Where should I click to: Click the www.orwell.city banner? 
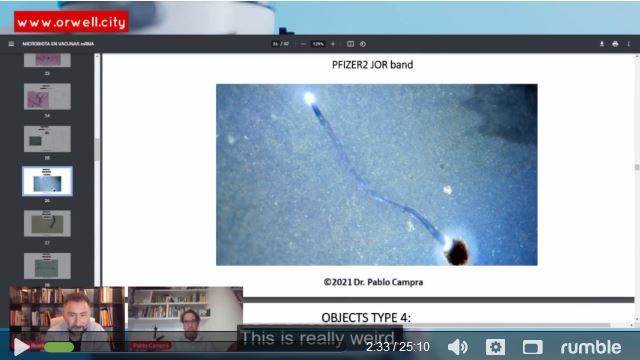click(71, 22)
